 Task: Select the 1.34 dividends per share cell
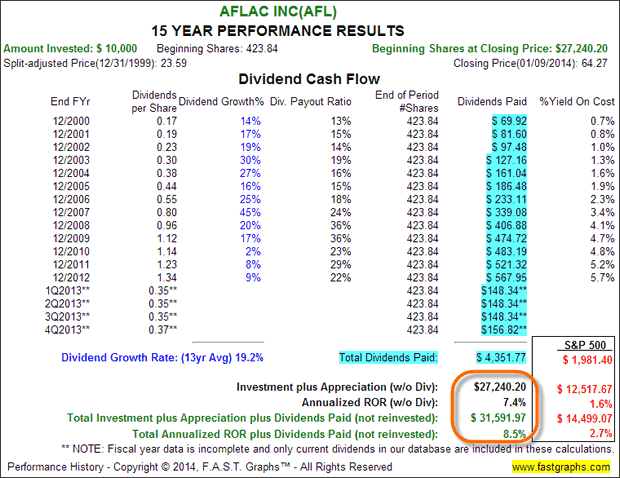pos(166,278)
